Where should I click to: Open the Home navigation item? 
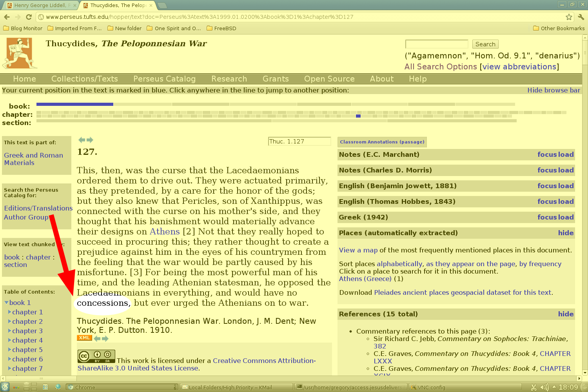24,79
